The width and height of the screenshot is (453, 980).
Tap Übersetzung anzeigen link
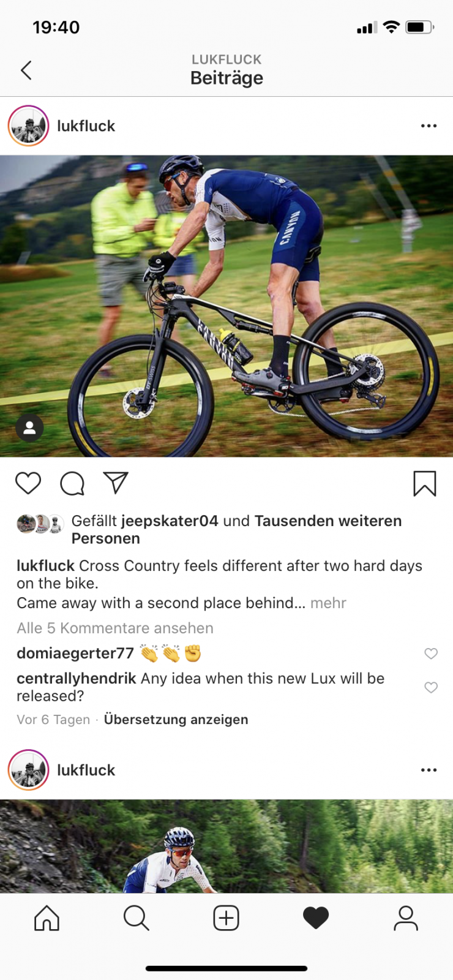click(x=176, y=720)
